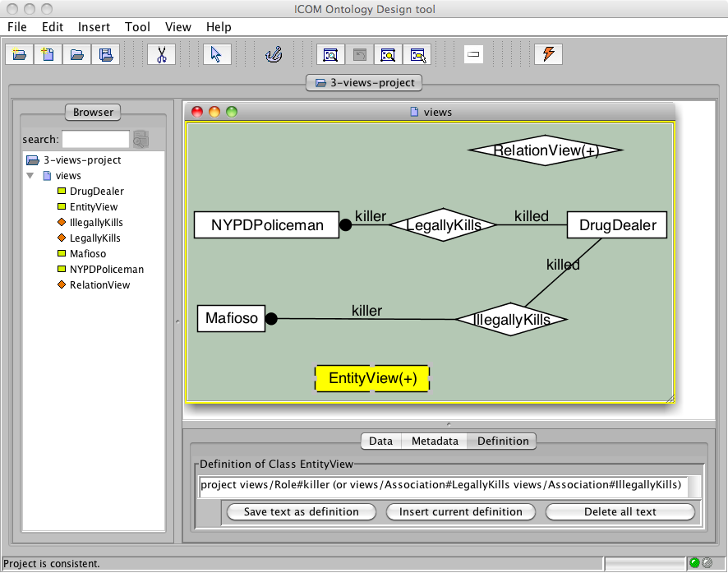Select the NYPDPoliceman entity box in diagram

(x=266, y=225)
